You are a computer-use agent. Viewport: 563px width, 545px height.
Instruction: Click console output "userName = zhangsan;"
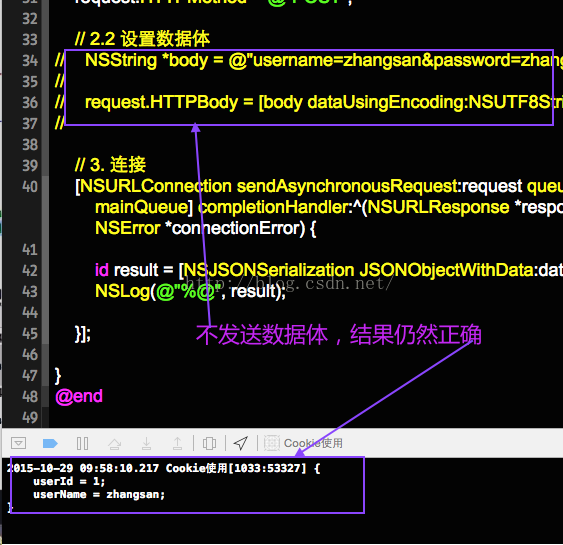[x=99, y=495]
